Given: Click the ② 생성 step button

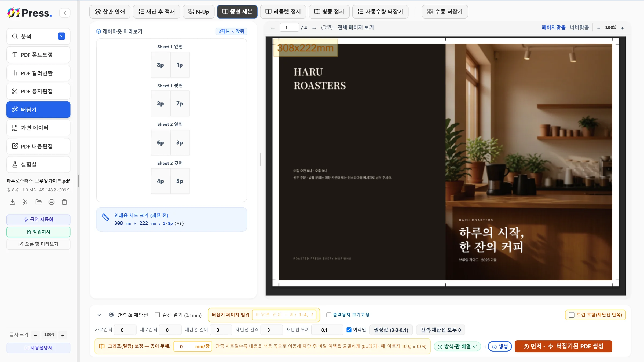Looking at the screenshot, I should click(x=500, y=346).
